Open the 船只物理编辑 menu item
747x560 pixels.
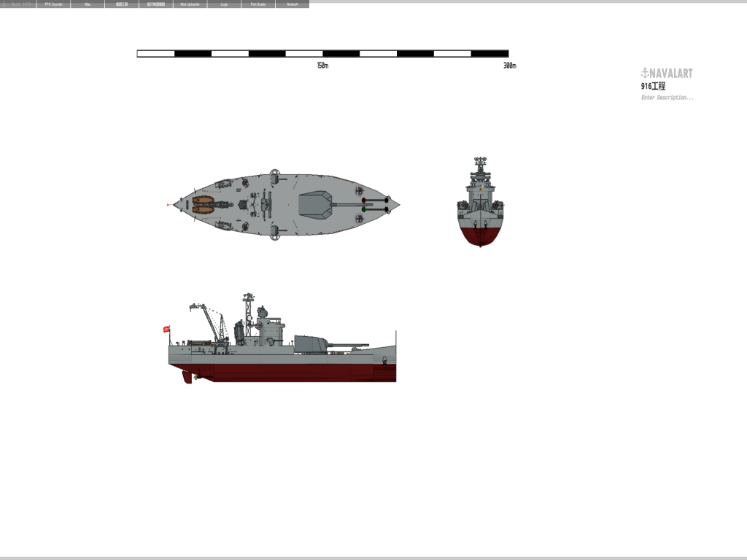coord(156,4)
